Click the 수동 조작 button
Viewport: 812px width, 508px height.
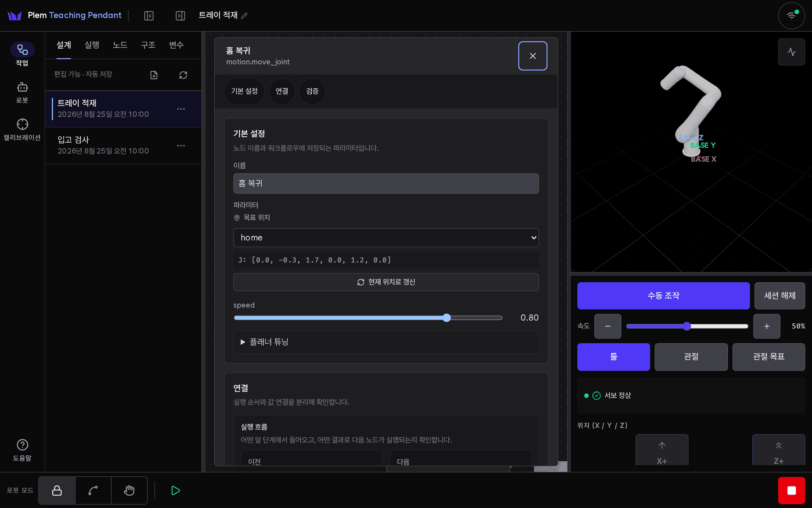(x=663, y=295)
